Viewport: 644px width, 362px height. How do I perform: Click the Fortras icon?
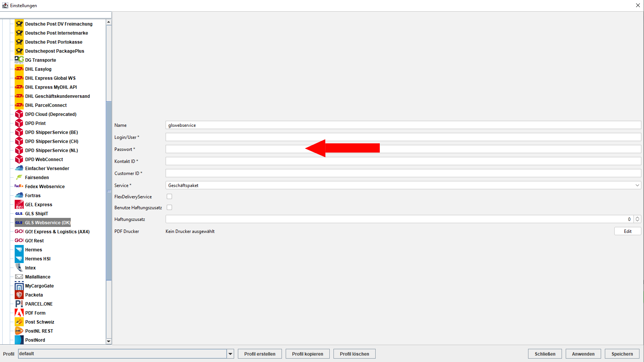tap(19, 195)
